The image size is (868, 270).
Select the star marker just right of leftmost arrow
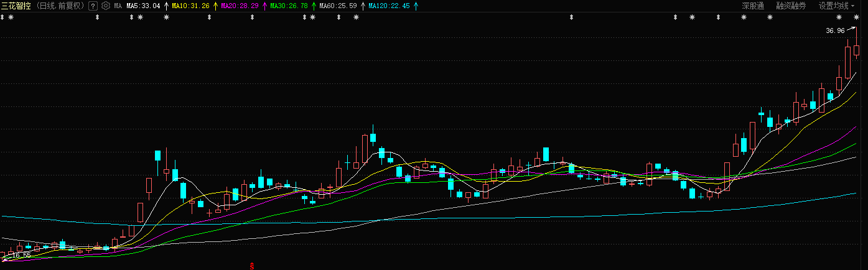pyautogui.click(x=11, y=17)
